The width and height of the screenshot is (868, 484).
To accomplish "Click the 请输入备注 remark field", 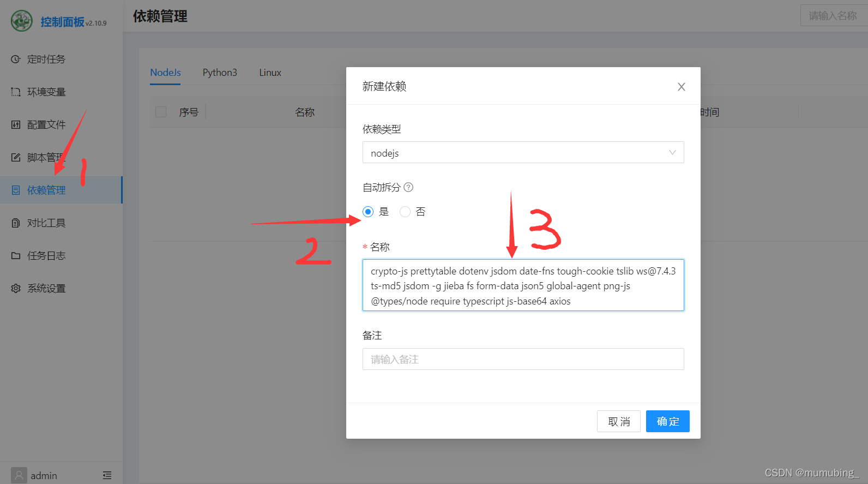I will [x=523, y=359].
